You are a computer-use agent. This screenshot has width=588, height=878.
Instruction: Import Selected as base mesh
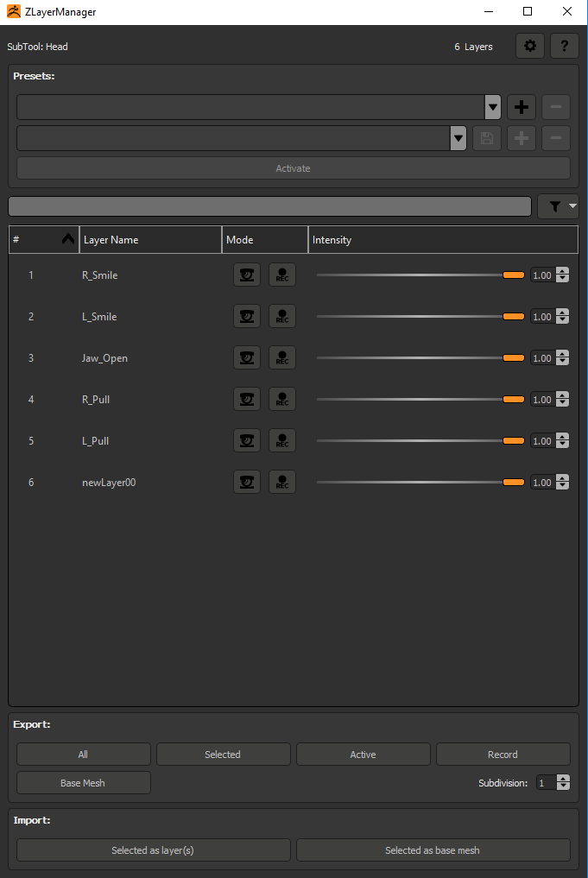click(433, 850)
